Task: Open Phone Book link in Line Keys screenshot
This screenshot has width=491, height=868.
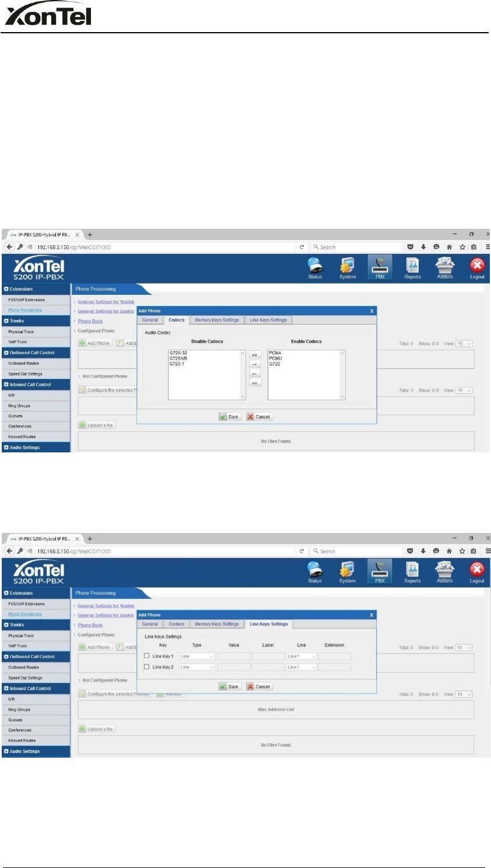Action: tap(90, 625)
